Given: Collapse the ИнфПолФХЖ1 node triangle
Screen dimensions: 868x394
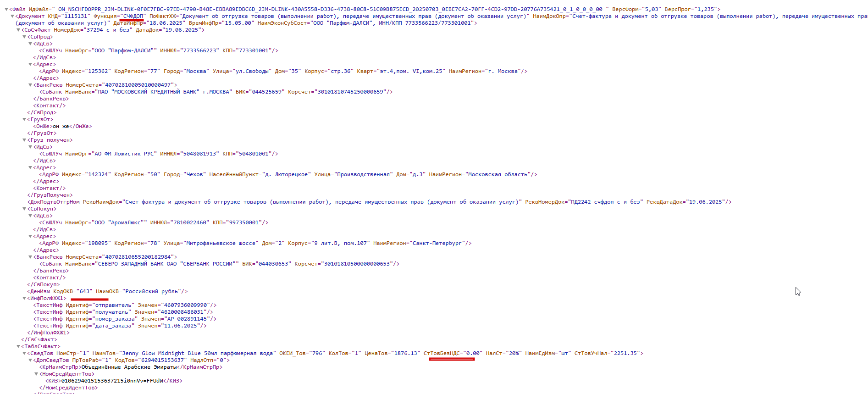Looking at the screenshot, I should [x=24, y=298].
